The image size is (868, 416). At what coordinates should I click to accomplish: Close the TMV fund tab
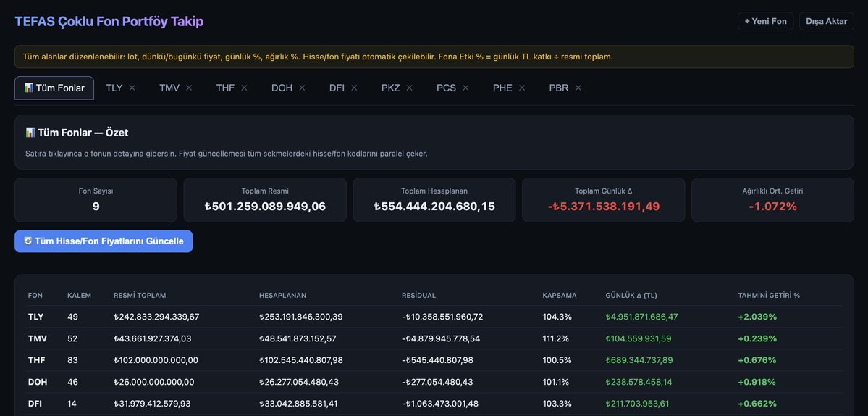click(x=189, y=88)
